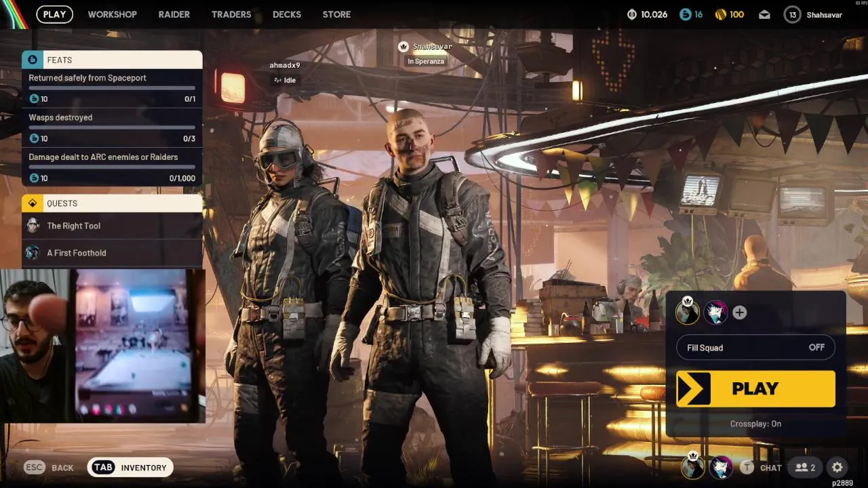Open 'The Right Tool' quest
Viewport: 868px width, 488px height.
(x=112, y=226)
